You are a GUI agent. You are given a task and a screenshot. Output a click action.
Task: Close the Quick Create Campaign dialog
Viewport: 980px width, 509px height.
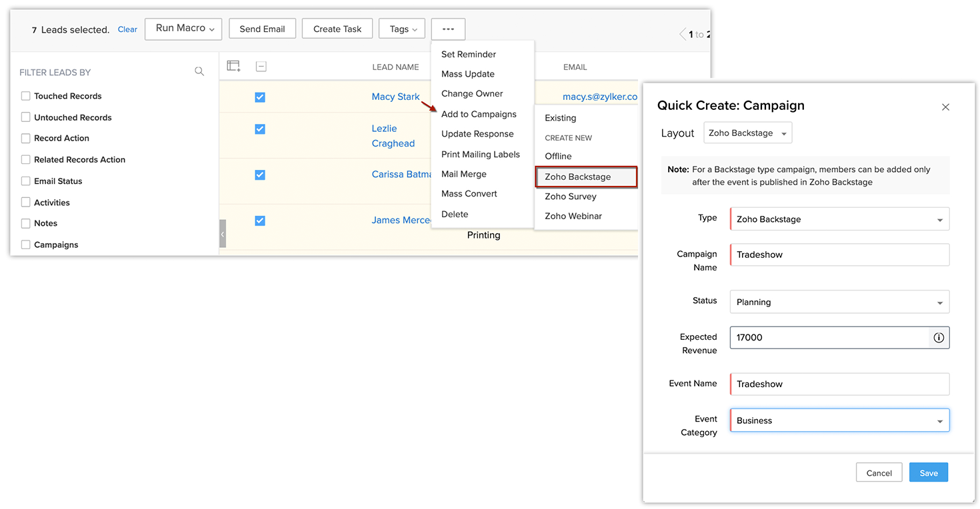945,107
